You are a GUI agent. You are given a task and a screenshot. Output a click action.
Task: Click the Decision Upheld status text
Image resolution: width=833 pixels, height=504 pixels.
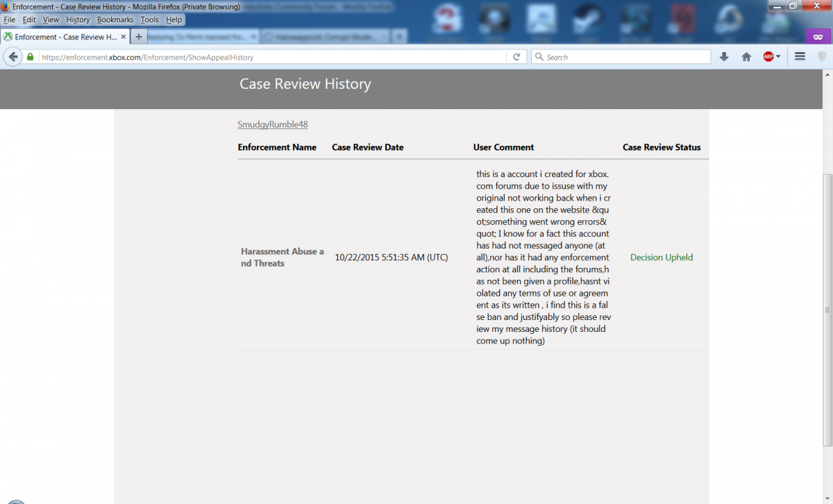coord(661,258)
